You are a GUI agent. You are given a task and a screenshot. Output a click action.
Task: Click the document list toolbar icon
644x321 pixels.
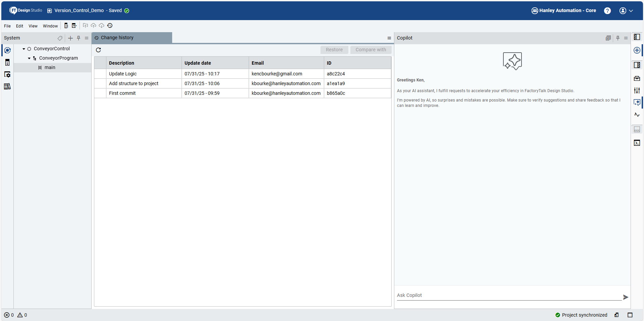tap(66, 25)
